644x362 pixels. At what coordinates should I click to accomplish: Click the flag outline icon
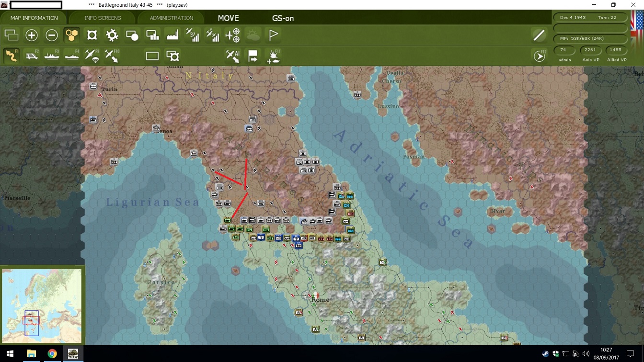273,35
